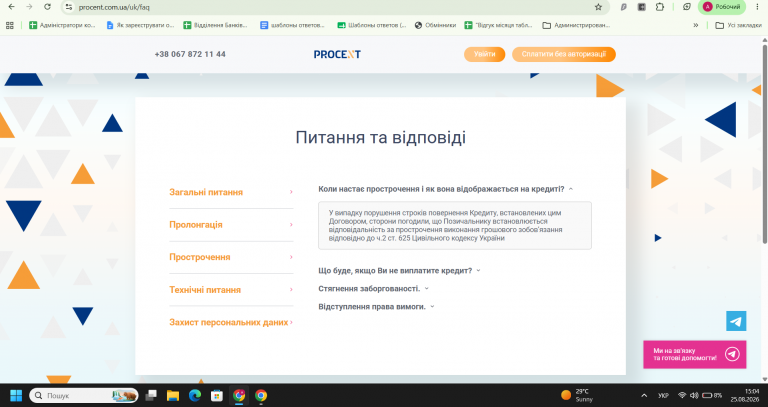Screen dimensions: 768x407
Task: Open the Обмінники bookmark
Action: point(435,25)
